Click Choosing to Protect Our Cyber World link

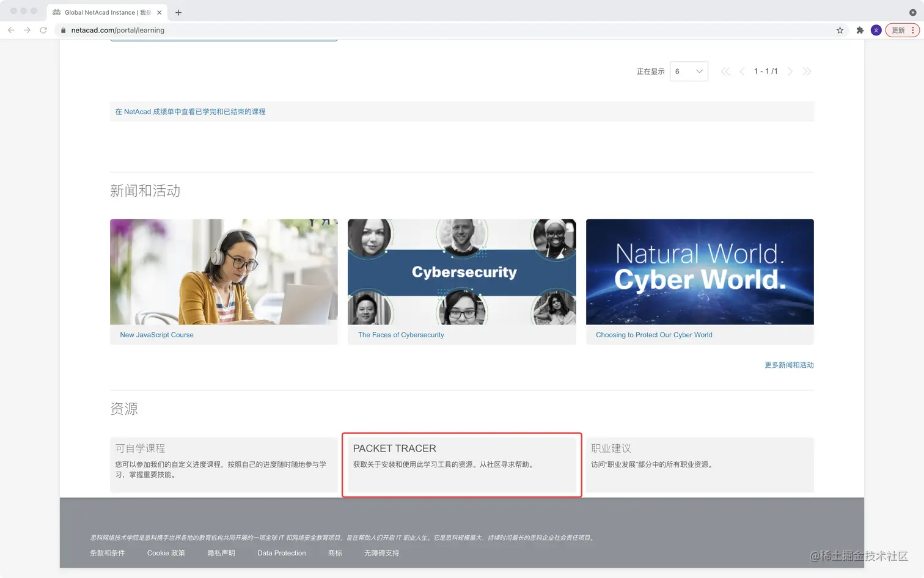654,335
